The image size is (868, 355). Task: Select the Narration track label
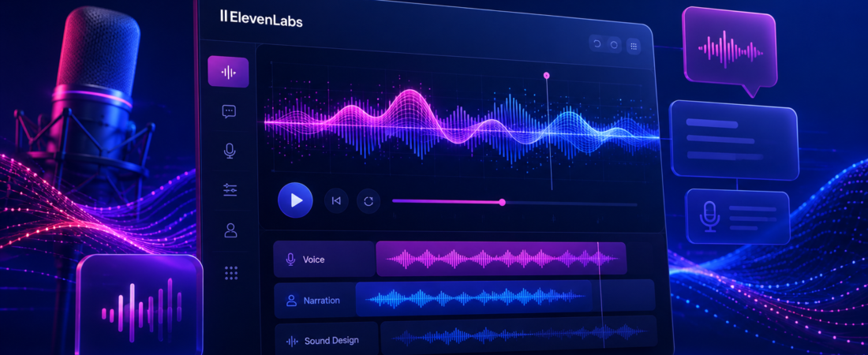tap(322, 301)
